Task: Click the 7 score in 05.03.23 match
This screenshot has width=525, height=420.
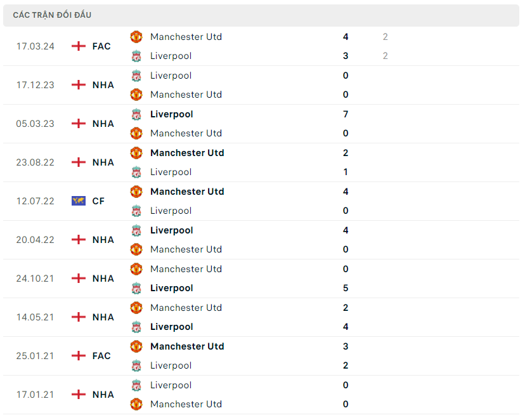Action: pyautogui.click(x=346, y=114)
